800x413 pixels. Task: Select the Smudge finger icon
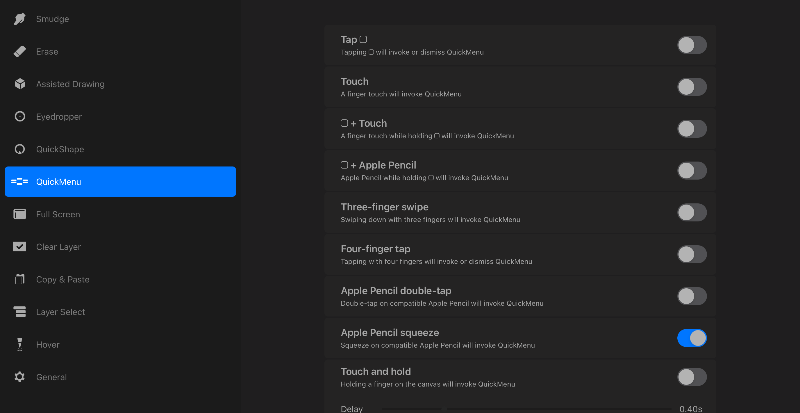(x=19, y=19)
